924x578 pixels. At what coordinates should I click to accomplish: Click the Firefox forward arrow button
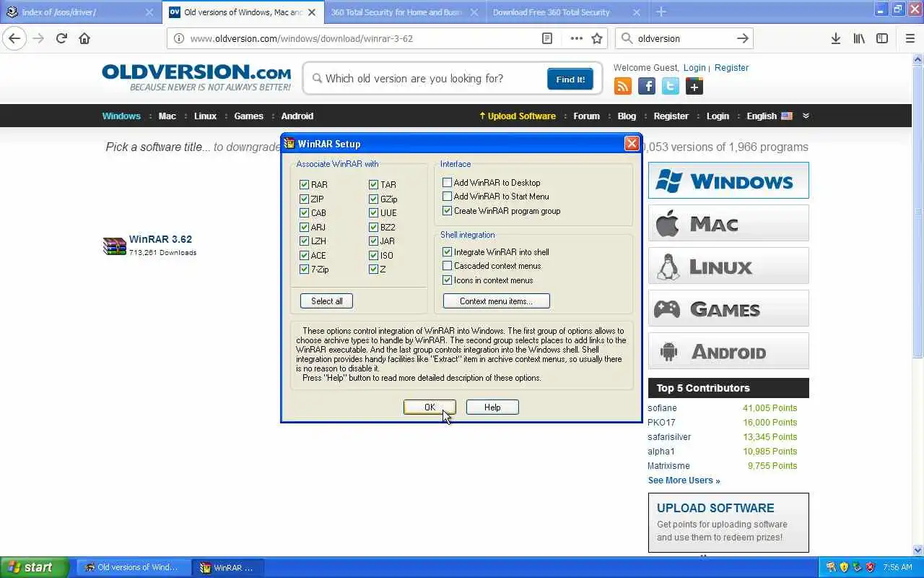(x=38, y=38)
